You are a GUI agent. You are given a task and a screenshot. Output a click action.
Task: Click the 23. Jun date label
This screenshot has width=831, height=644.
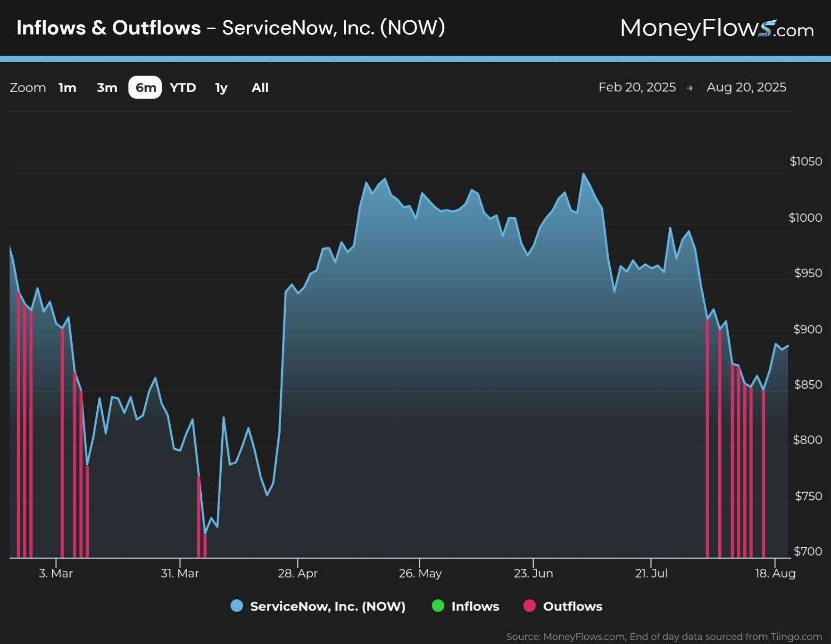pyautogui.click(x=533, y=573)
